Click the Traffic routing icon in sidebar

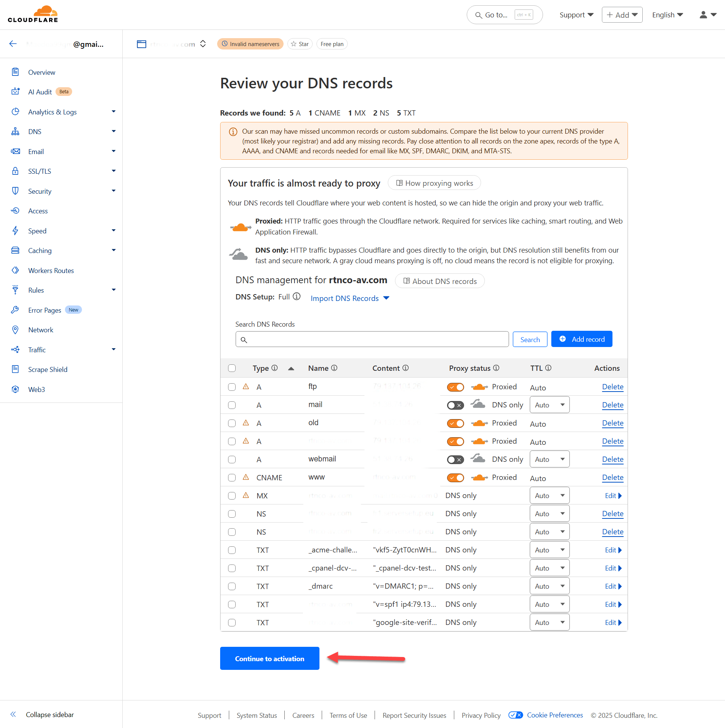15,350
